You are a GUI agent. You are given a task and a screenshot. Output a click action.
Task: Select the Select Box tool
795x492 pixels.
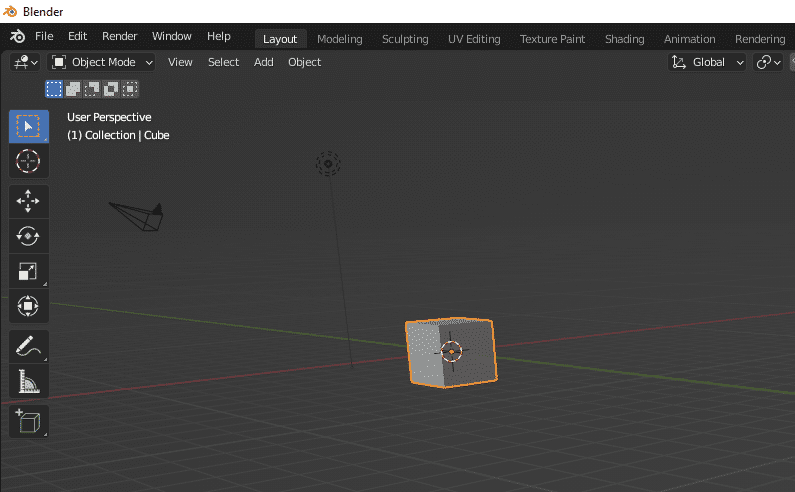coord(28,127)
